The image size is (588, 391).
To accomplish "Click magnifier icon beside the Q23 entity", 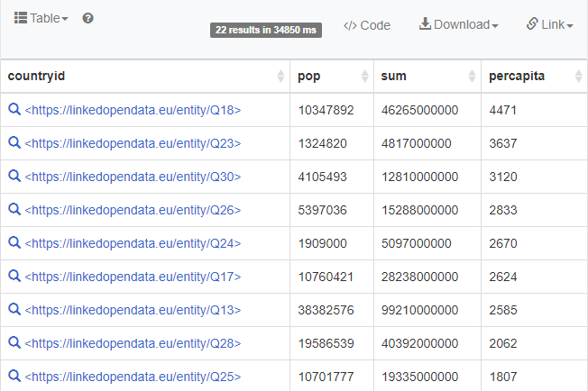I will pos(14,143).
